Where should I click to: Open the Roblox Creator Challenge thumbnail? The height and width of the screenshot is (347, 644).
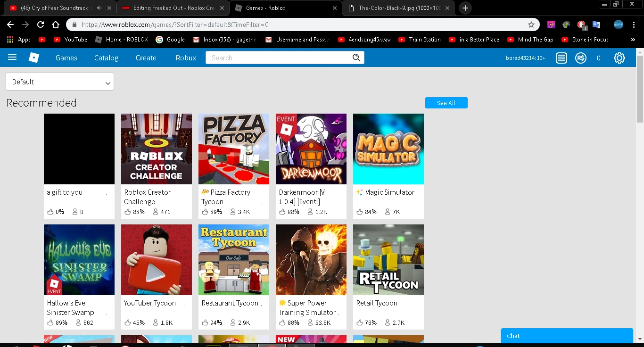pyautogui.click(x=157, y=149)
